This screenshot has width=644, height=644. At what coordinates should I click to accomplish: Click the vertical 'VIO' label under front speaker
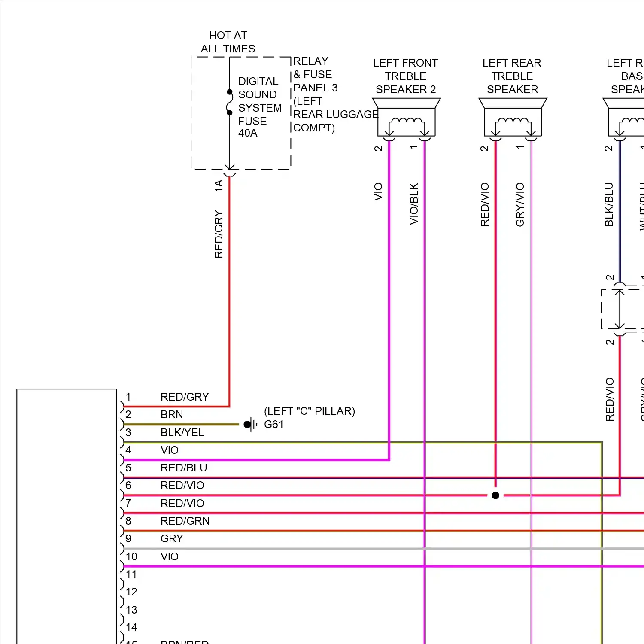[x=378, y=191]
